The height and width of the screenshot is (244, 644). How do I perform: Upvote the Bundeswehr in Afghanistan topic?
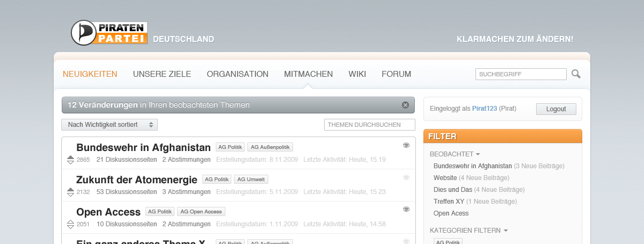70,157
